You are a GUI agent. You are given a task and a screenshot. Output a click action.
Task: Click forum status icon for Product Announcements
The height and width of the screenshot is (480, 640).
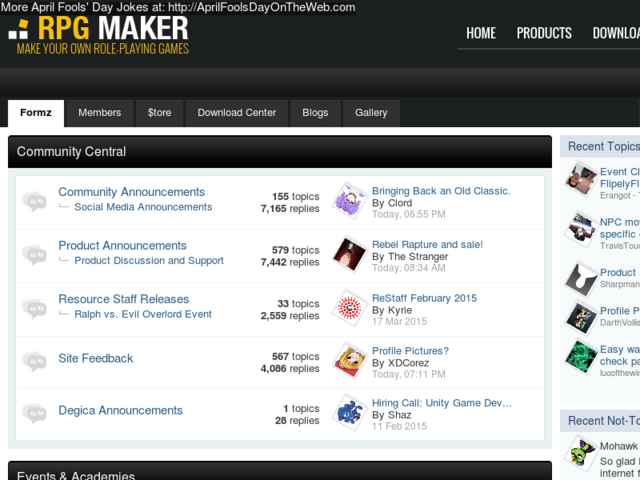(35, 255)
